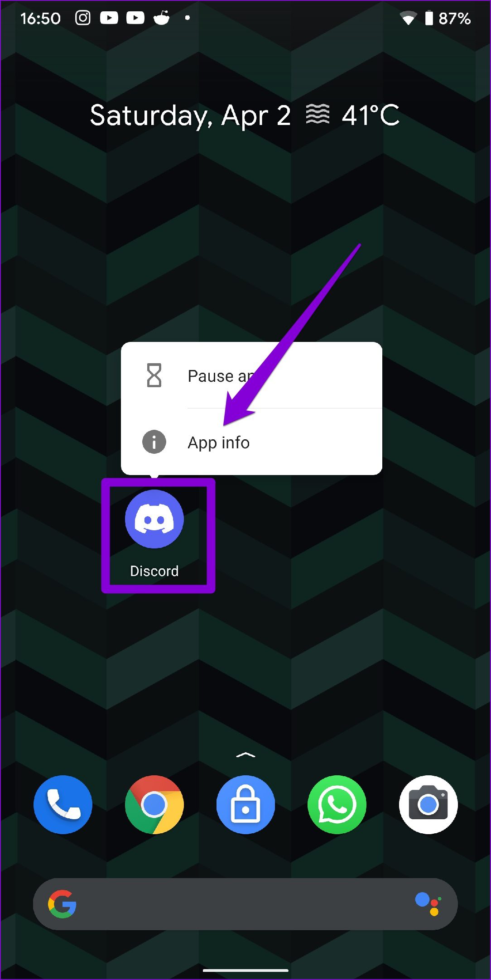Tap the Instagram notification icon in the status bar
This screenshot has height=980, width=491.
click(82, 18)
